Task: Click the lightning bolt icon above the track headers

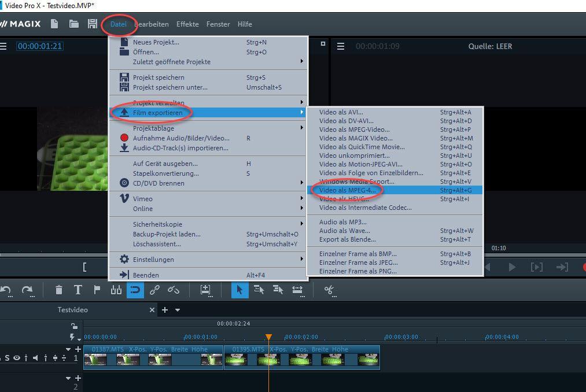Action: pos(72,336)
